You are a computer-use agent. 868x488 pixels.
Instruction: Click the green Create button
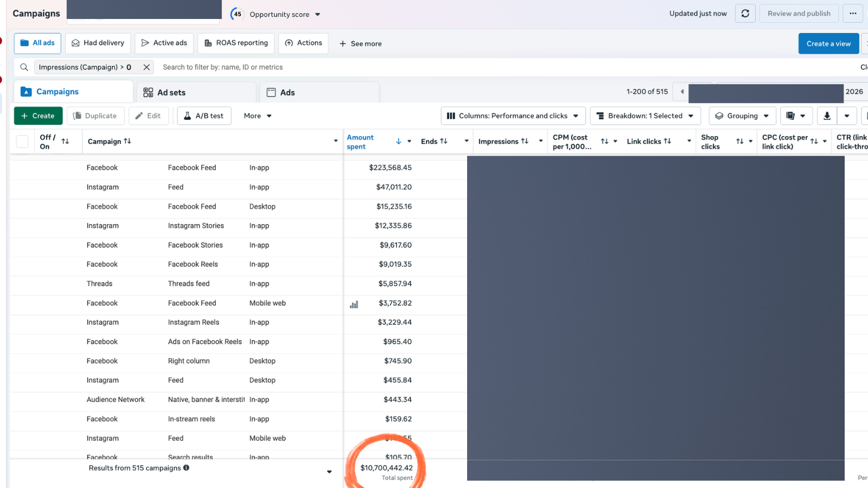[x=38, y=116]
